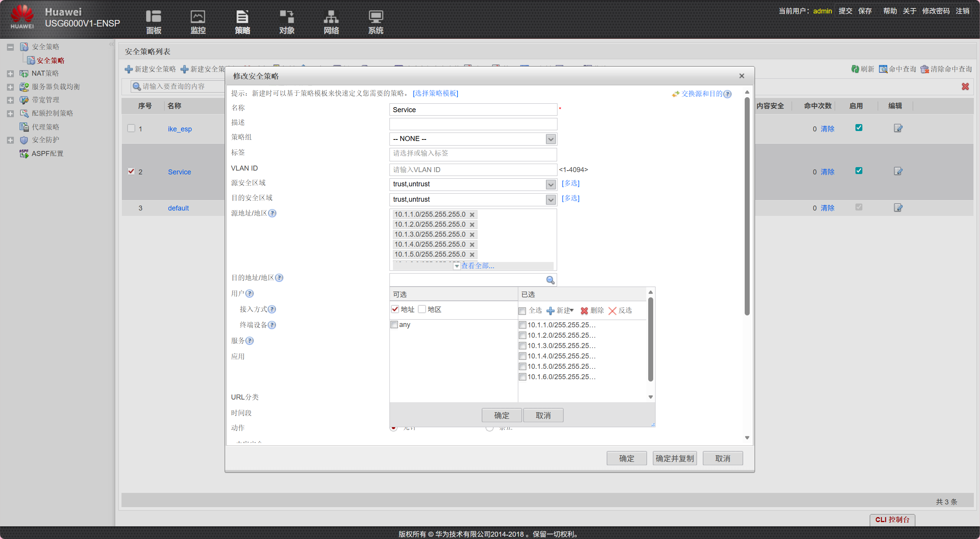Open the 新建 plus icon in selected panel
This screenshot has height=539, width=980.
tap(551, 311)
